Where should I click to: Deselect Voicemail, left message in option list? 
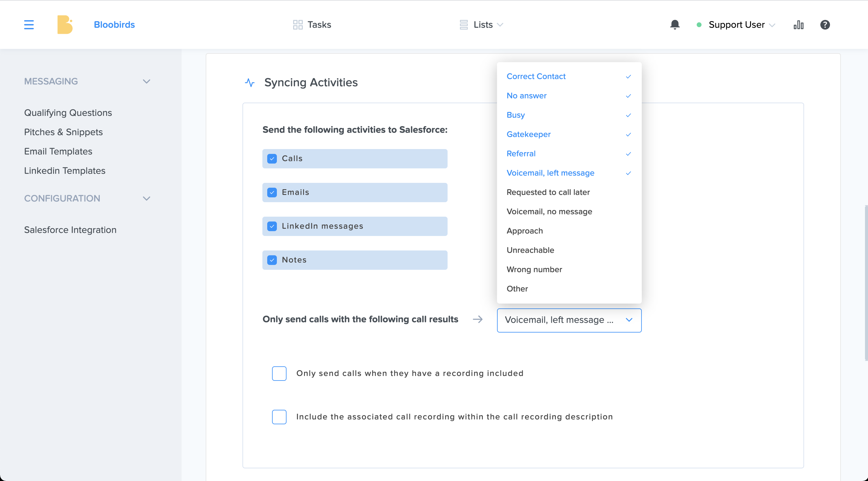pyautogui.click(x=569, y=173)
